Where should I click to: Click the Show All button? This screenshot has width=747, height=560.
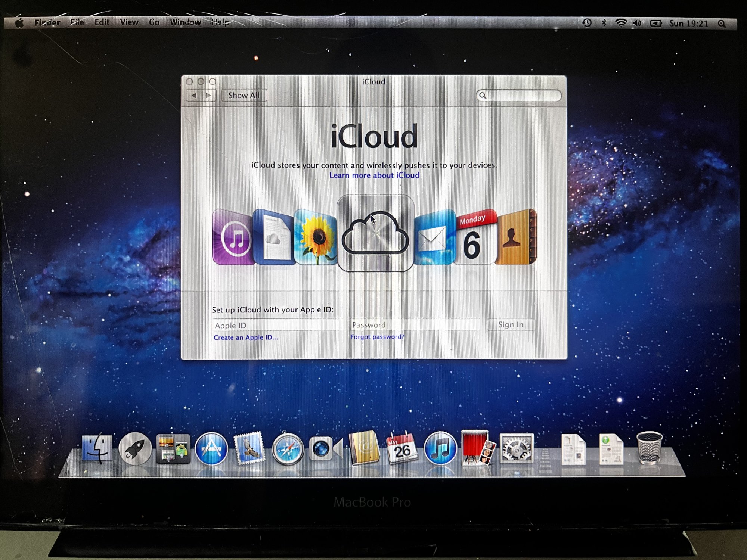click(244, 95)
